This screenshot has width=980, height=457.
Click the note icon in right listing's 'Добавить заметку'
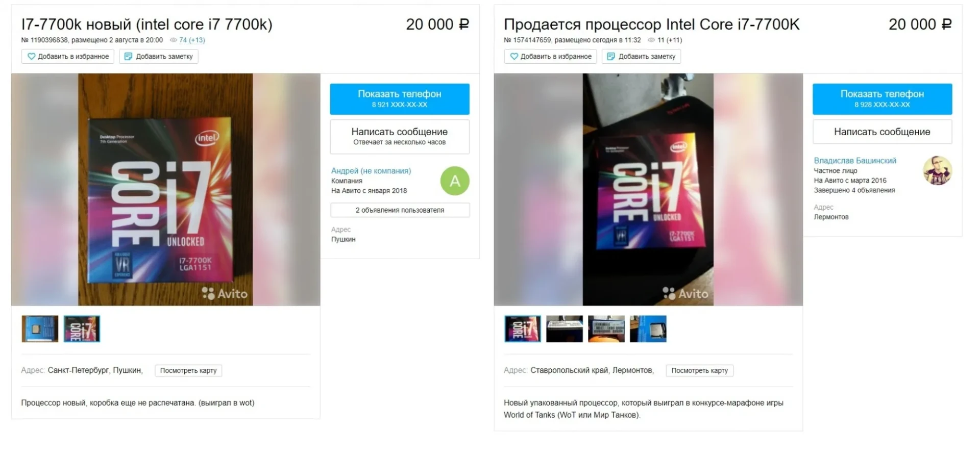pyautogui.click(x=611, y=57)
